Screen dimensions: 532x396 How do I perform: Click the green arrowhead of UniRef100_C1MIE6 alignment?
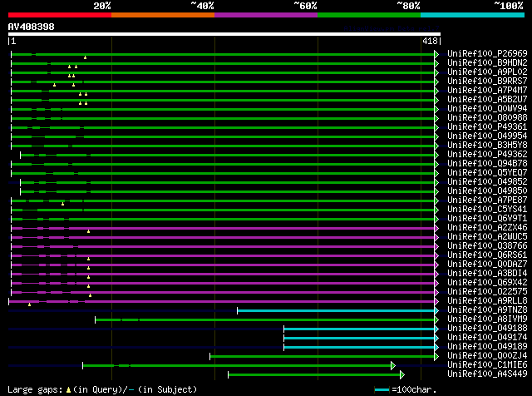point(393,366)
